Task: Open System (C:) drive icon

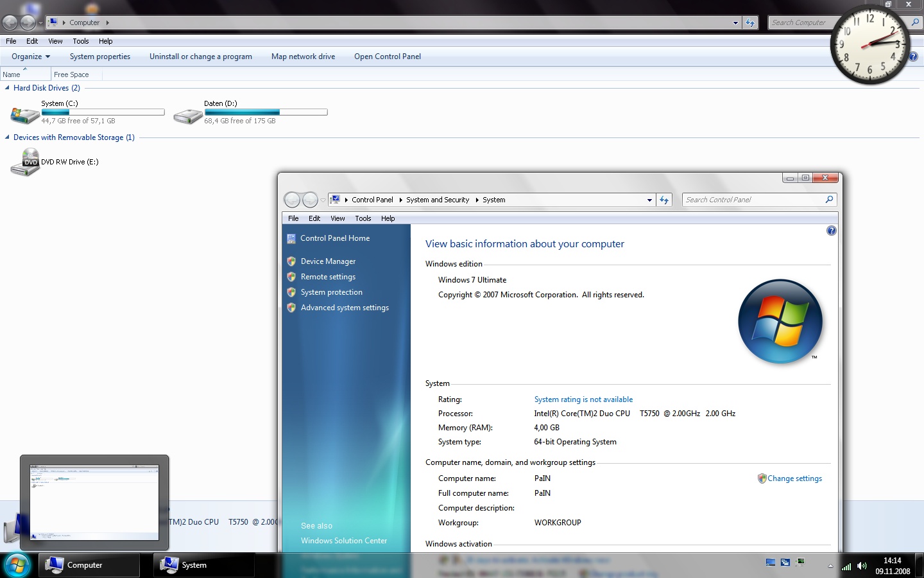Action: point(25,115)
